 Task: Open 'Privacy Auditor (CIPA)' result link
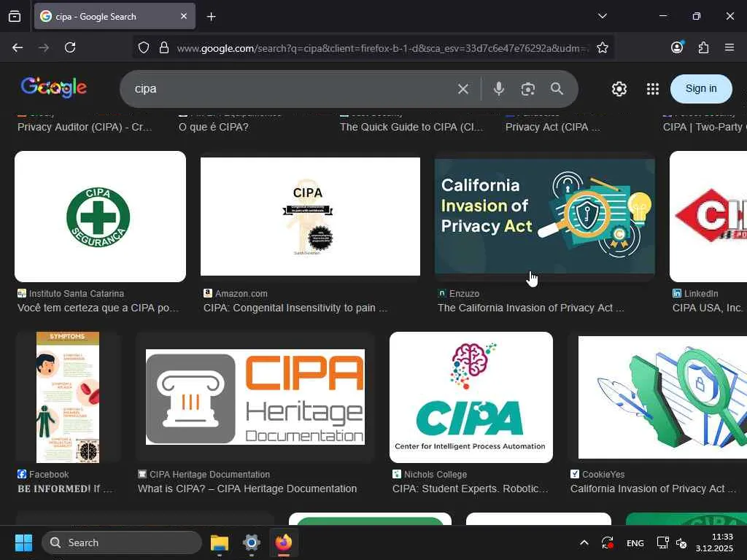(85, 127)
